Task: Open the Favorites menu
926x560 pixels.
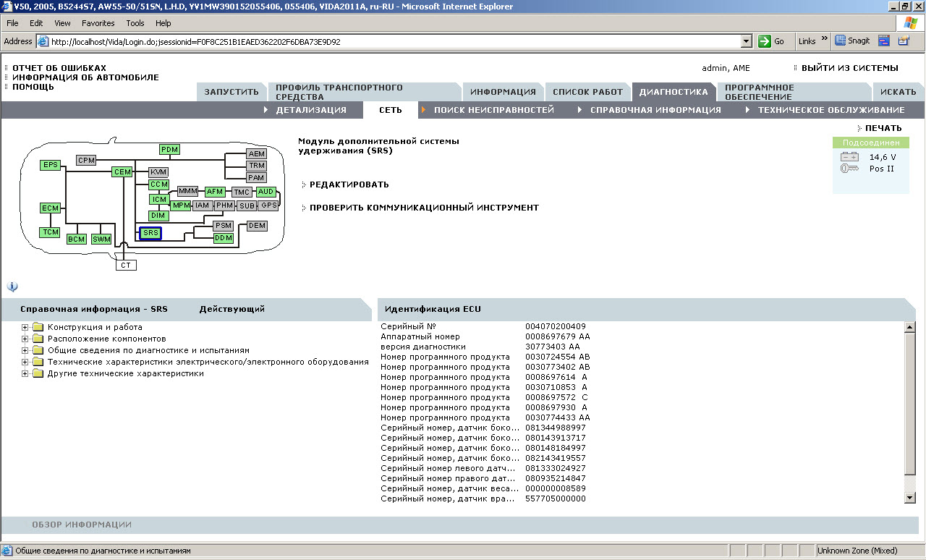Action: (98, 23)
